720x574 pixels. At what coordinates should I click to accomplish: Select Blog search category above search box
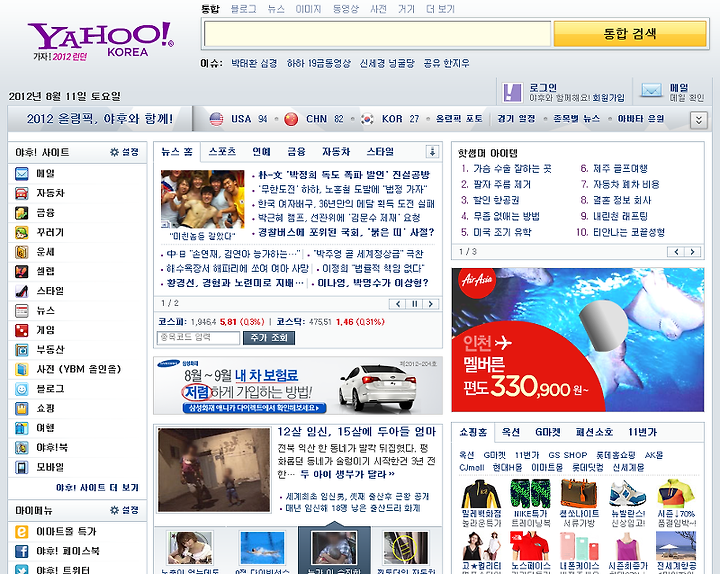[243, 9]
